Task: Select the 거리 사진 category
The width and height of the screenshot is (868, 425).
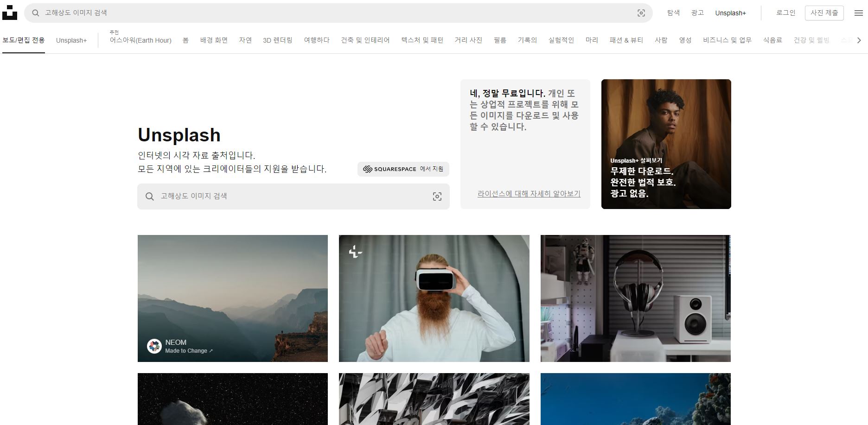Action: pyautogui.click(x=468, y=40)
